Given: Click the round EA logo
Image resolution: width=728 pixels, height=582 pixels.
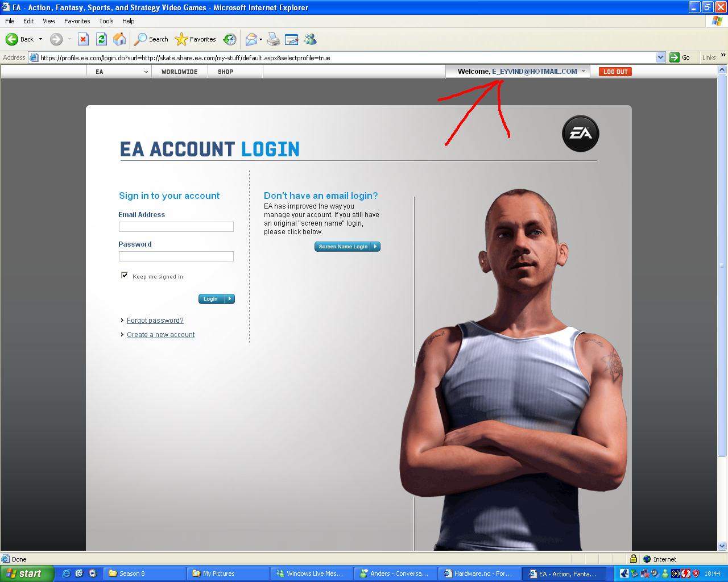Looking at the screenshot, I should click(x=580, y=134).
